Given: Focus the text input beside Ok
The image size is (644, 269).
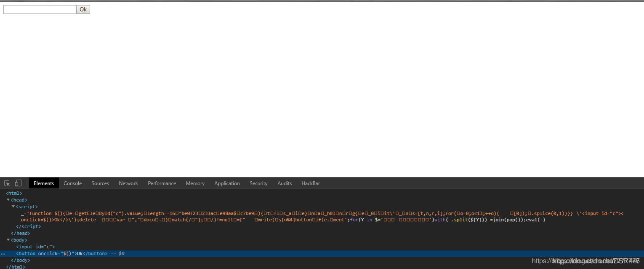Looking at the screenshot, I should [40, 9].
